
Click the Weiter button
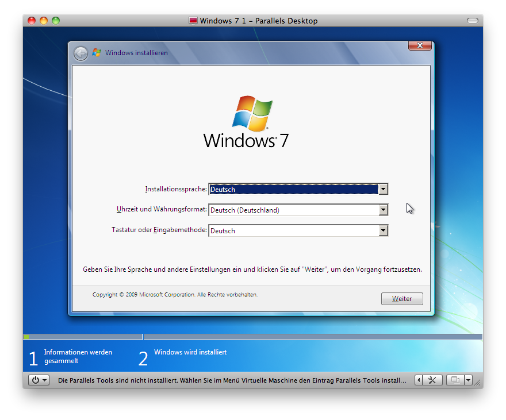pos(401,299)
